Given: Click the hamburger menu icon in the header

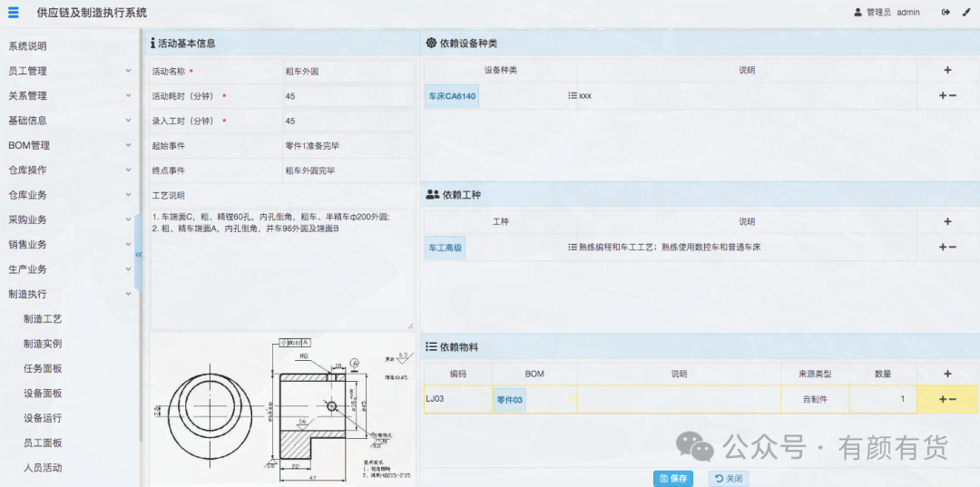Looking at the screenshot, I should click(x=14, y=13).
